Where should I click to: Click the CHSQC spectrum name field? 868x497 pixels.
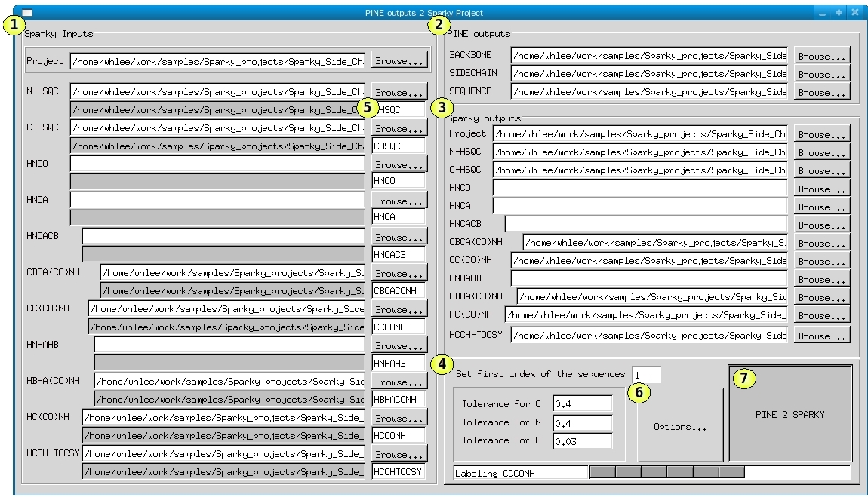[x=399, y=146]
